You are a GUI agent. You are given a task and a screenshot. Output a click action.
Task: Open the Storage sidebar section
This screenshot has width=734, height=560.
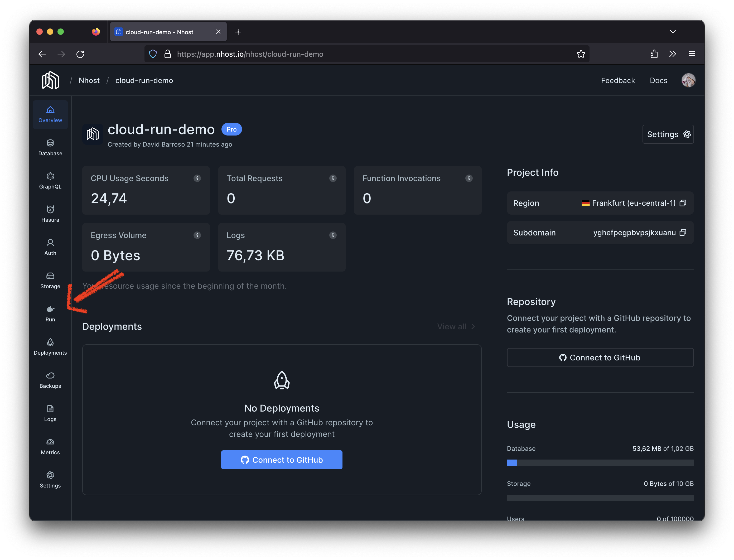click(50, 280)
